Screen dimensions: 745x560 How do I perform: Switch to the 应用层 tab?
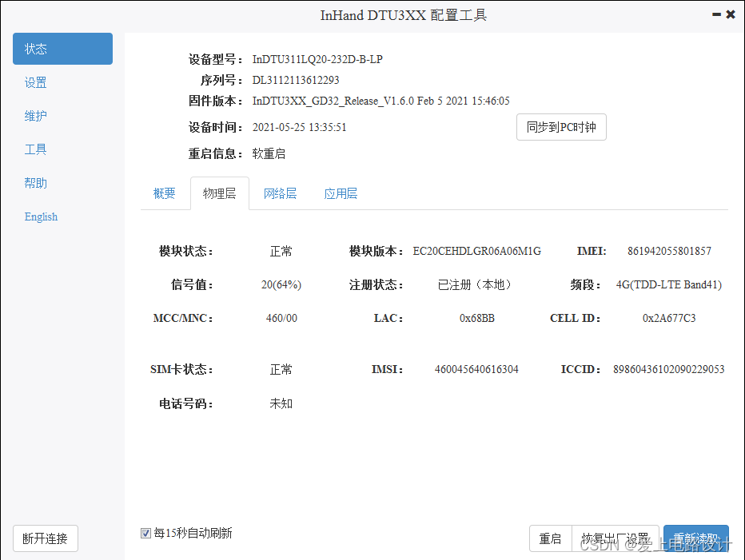click(x=341, y=193)
